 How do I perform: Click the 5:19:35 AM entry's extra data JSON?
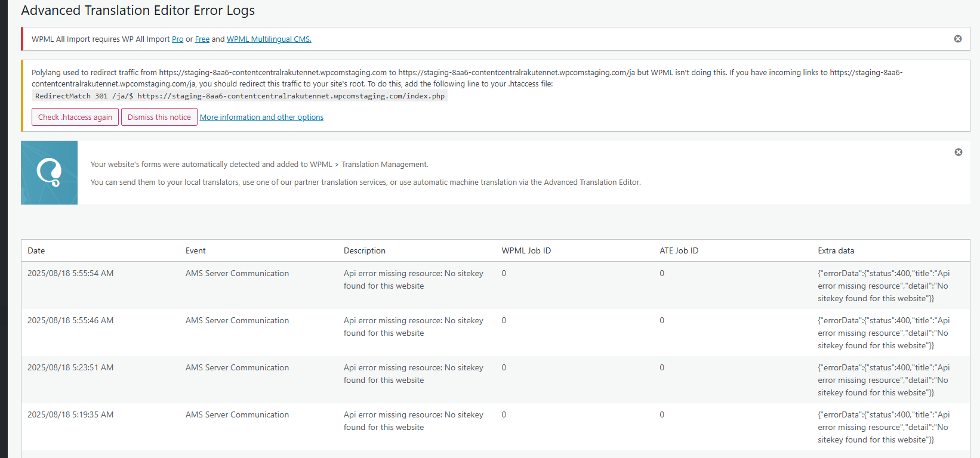pos(883,428)
